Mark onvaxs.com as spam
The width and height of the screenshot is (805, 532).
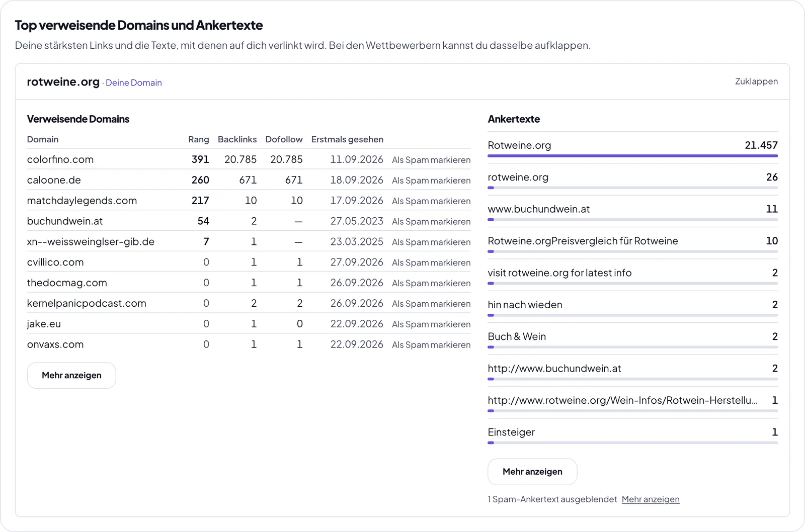click(x=431, y=345)
